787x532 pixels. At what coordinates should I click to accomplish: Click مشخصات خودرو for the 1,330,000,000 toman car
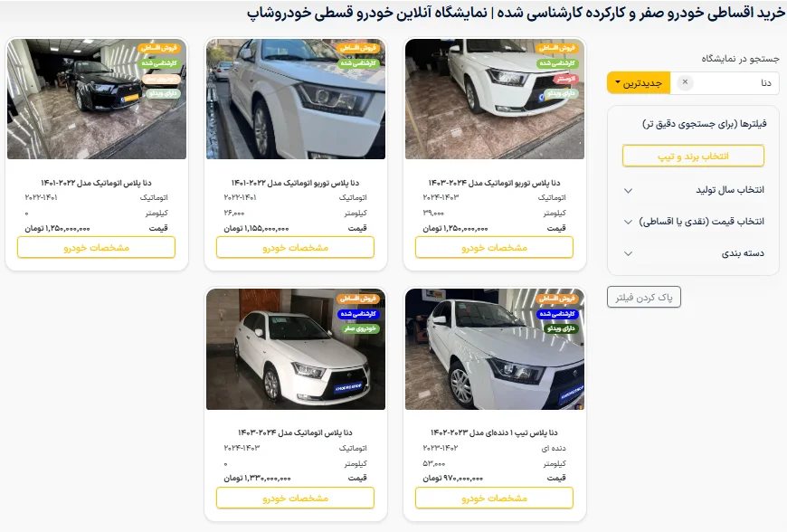295,498
